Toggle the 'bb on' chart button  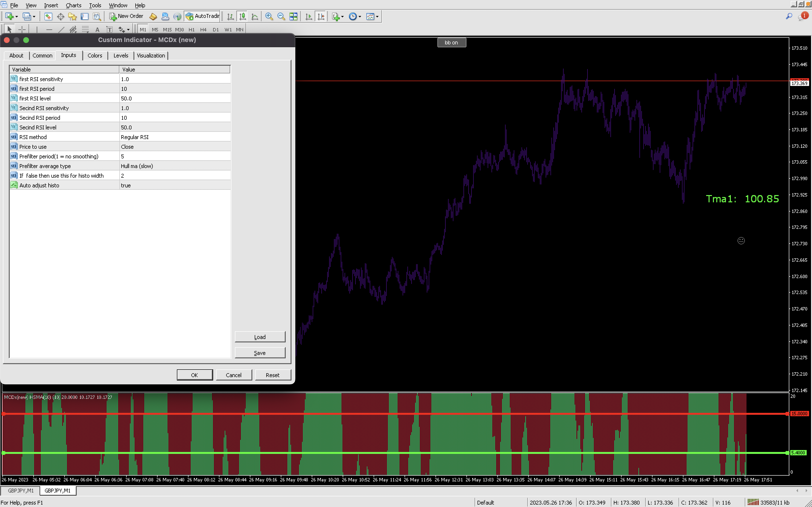(451, 42)
